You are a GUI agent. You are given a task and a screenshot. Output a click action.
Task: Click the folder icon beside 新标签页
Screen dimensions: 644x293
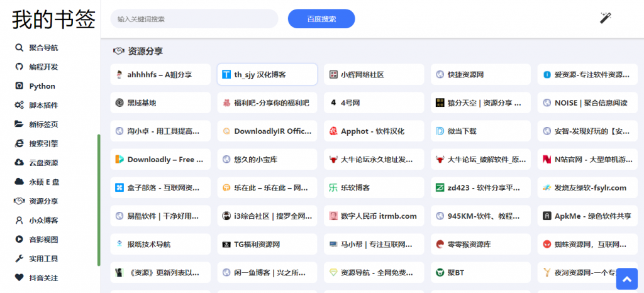pyautogui.click(x=19, y=124)
